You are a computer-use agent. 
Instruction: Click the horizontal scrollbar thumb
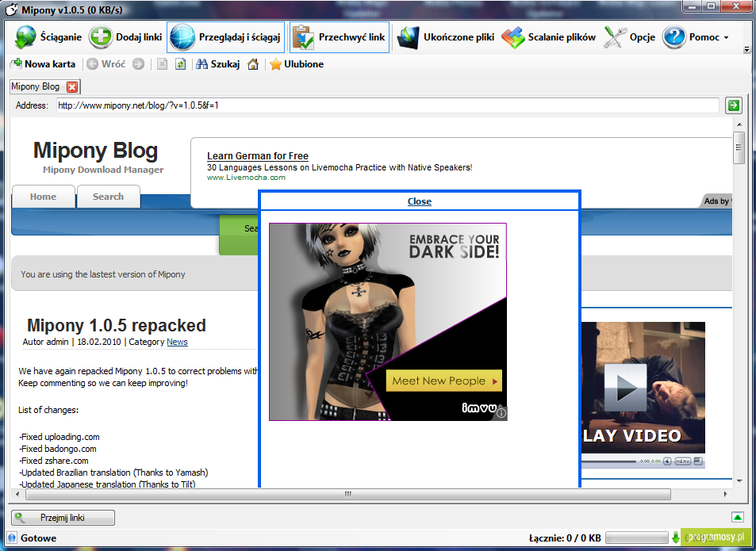(348, 494)
